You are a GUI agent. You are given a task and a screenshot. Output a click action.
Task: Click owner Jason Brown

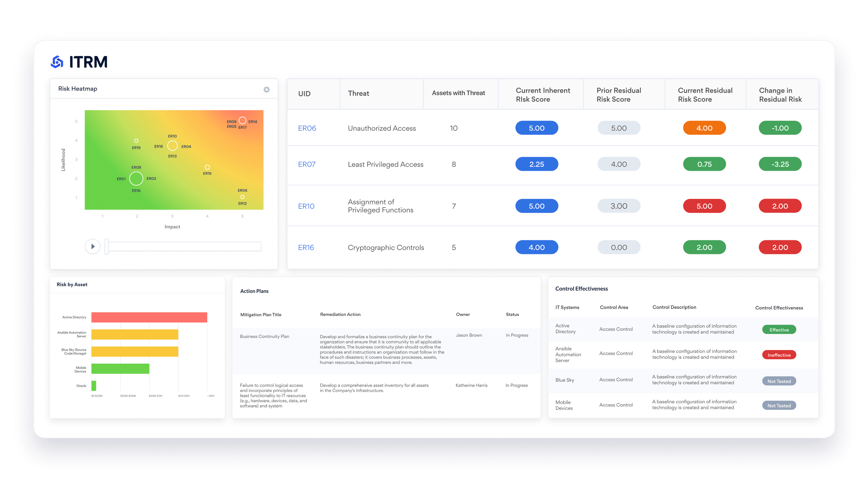click(469, 335)
